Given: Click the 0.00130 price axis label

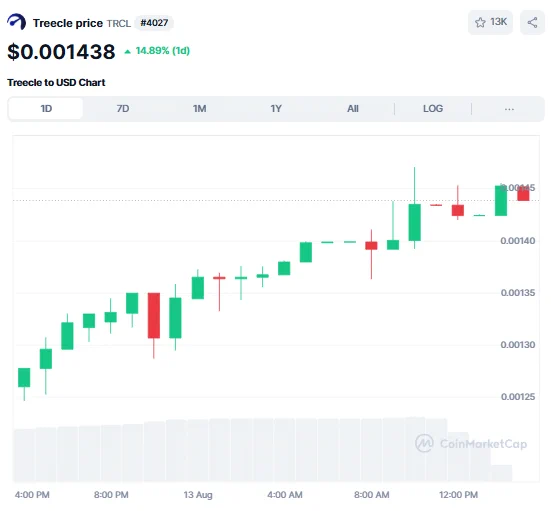Looking at the screenshot, I should pyautogui.click(x=518, y=345).
